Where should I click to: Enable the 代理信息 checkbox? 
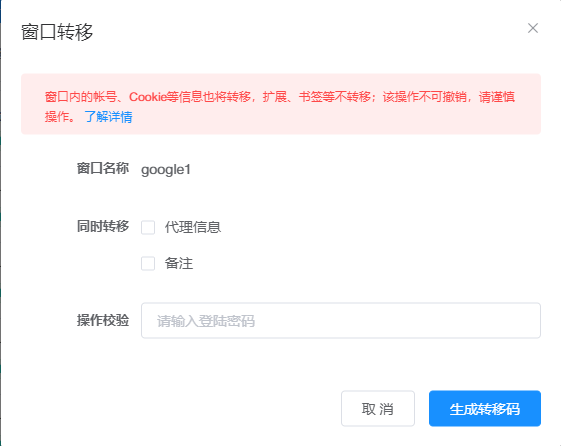[x=148, y=227]
